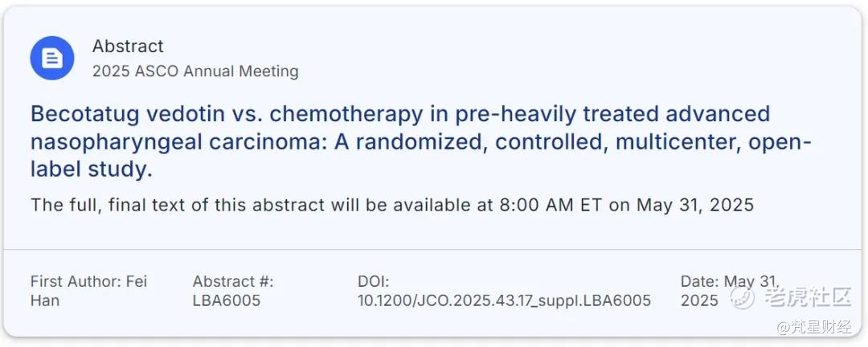Open the DOI 10.1200/JCO.2025.43.17_suppl.LBA6005 link

point(504,300)
